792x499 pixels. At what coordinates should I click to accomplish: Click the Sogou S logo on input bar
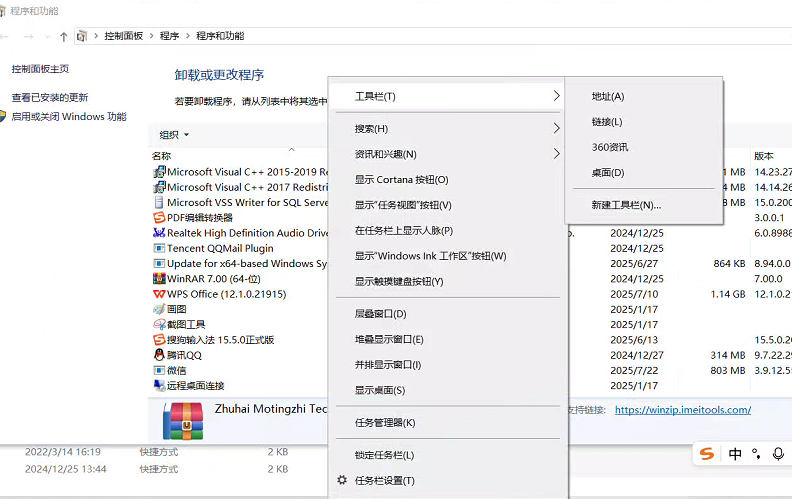click(x=707, y=454)
